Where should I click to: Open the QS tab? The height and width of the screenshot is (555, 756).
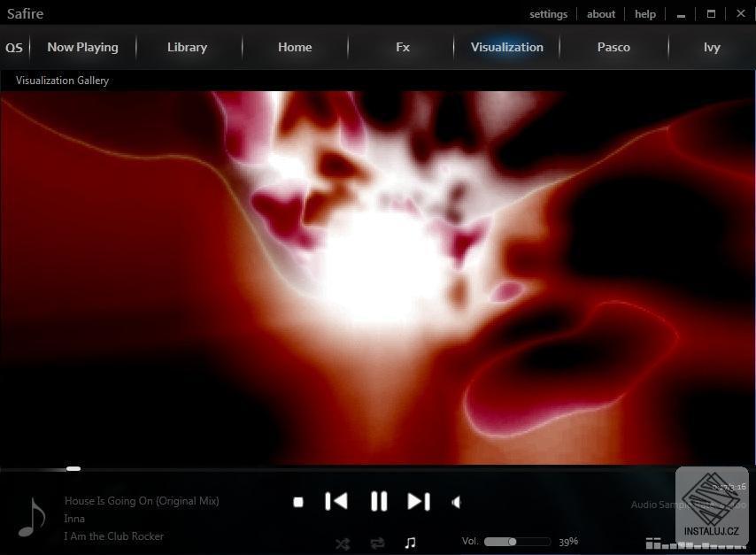tap(14, 48)
